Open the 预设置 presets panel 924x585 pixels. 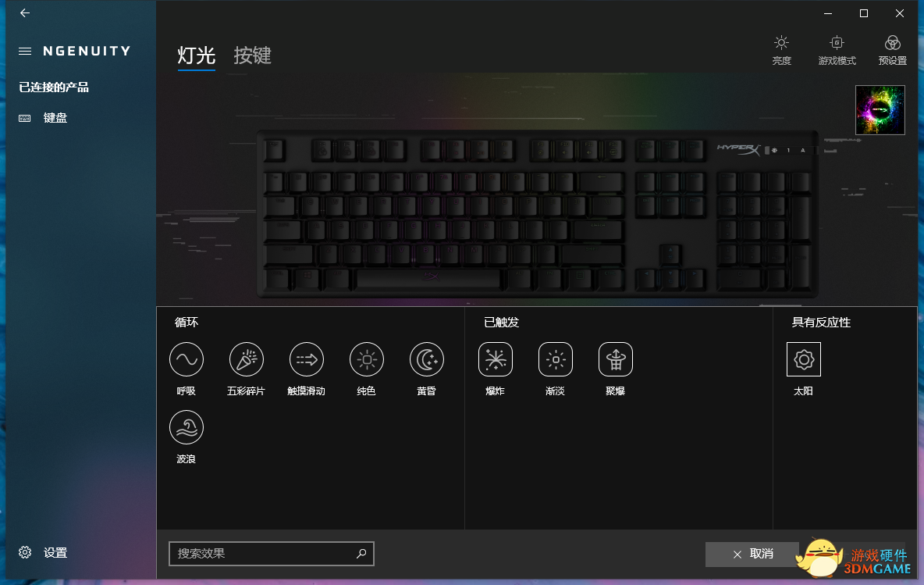pos(892,49)
